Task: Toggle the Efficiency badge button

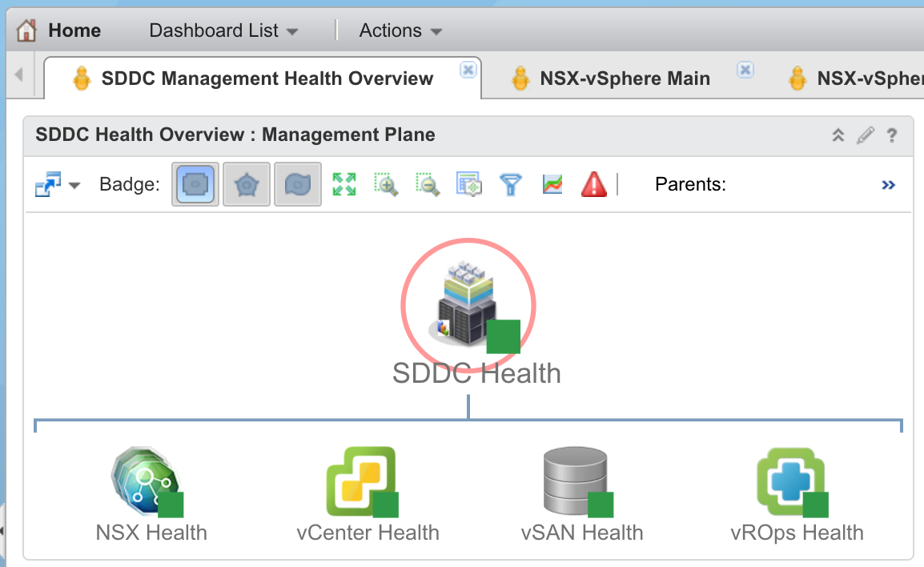Action: point(298,185)
